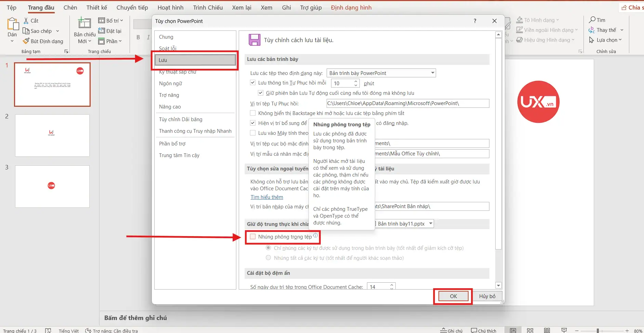This screenshot has height=333, width=644.
Task: Toggle Không hiển thị Backstage checkbox
Action: 253,113
